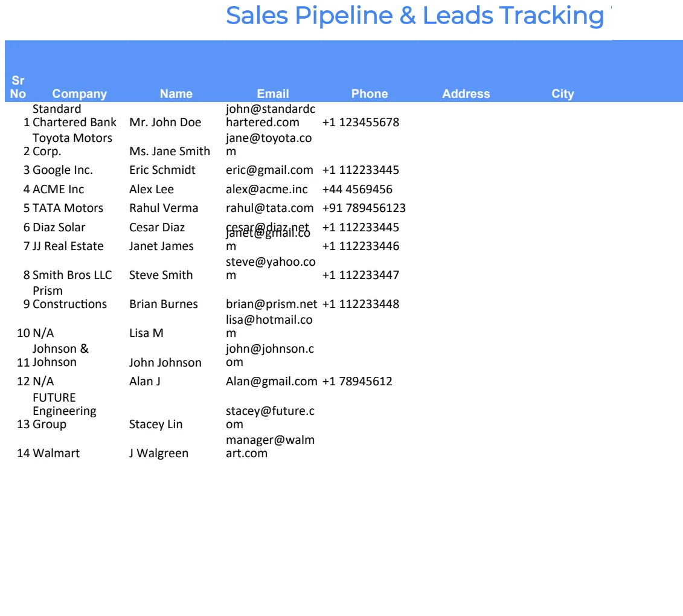Click the alex@acme.inc email cell
Viewport: 683px width, 616px height.
click(x=266, y=189)
